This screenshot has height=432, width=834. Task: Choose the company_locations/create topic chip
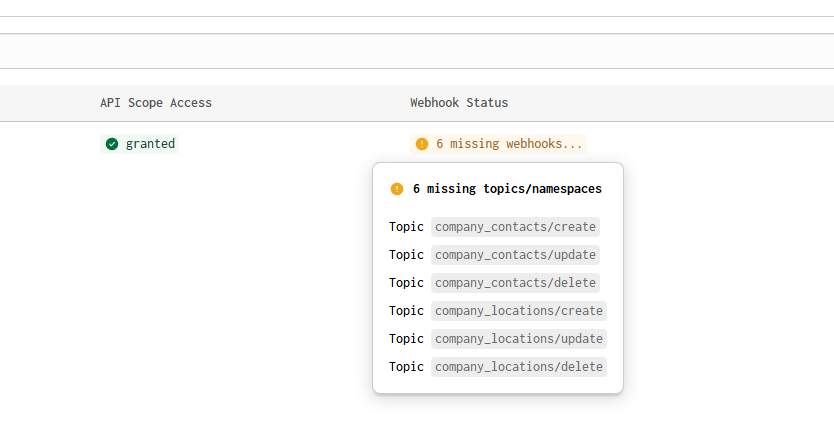(519, 311)
